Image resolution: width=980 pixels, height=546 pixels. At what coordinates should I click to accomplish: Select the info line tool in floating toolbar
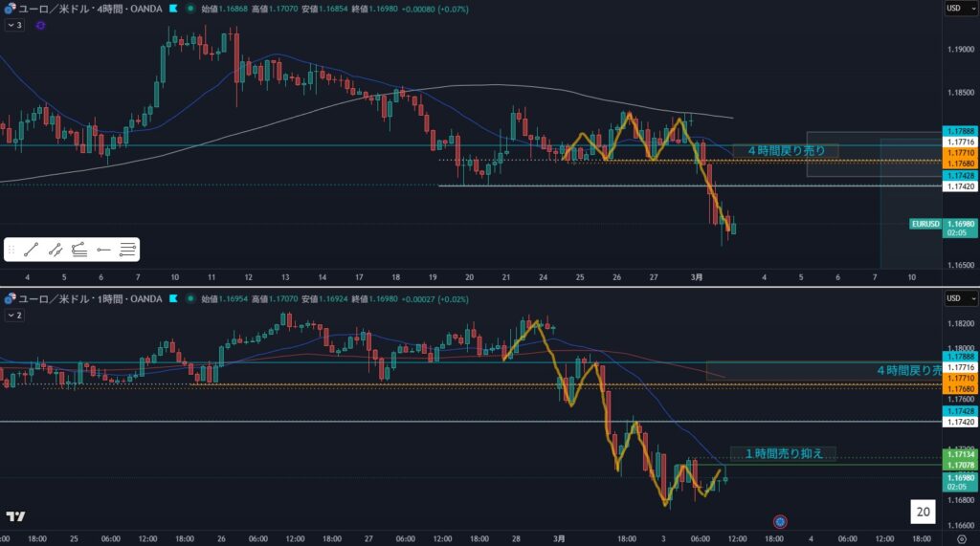56,250
